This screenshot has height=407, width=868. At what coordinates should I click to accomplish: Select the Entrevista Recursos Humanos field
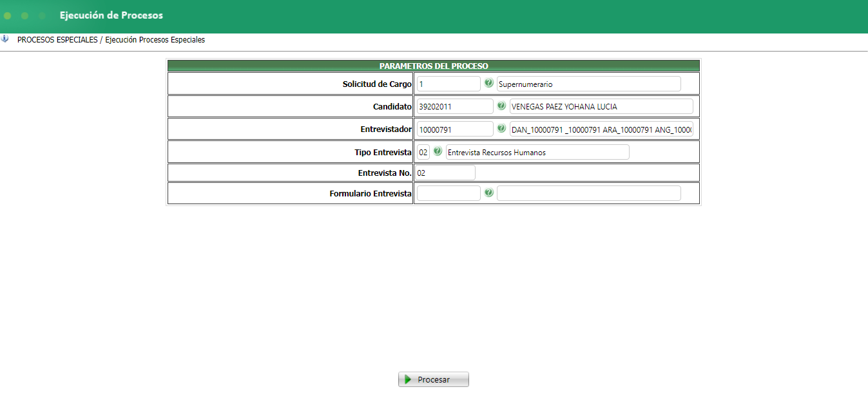pyautogui.click(x=537, y=152)
